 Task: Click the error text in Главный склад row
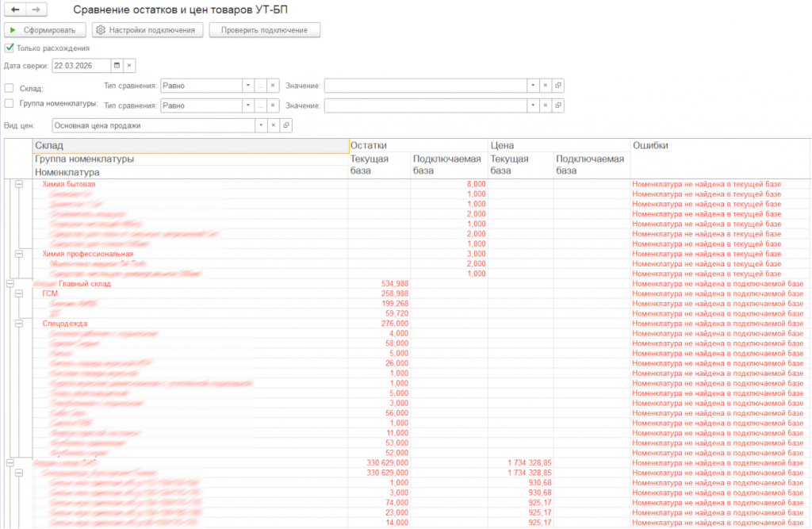[718, 283]
